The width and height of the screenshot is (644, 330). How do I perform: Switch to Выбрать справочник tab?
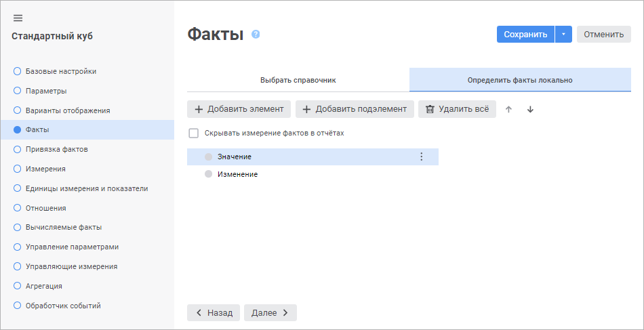coord(298,80)
